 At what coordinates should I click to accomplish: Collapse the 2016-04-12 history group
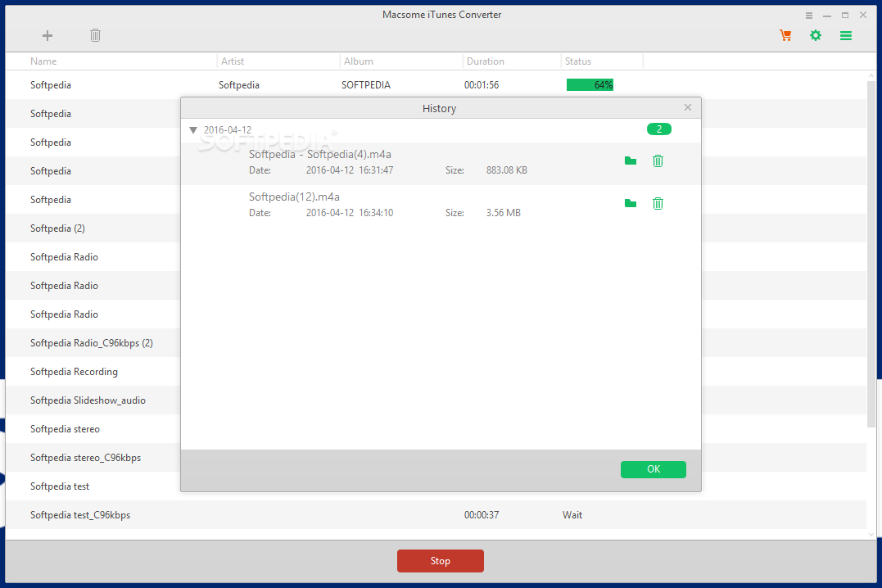click(193, 130)
